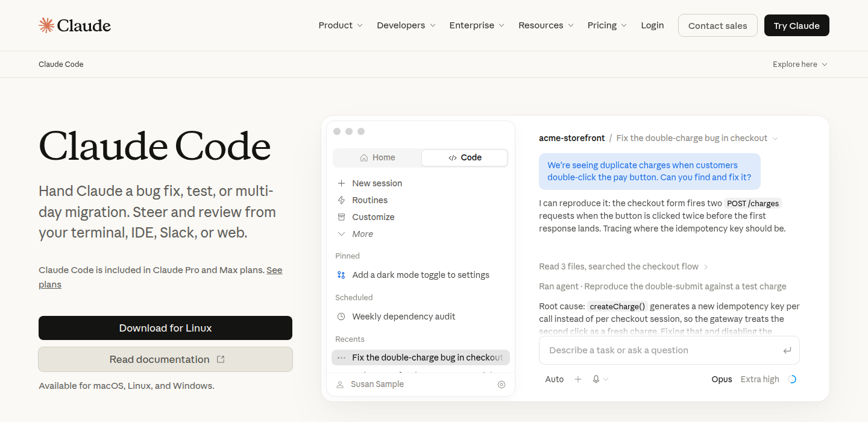Open the Explore here dropdown
Viewport: 868px width, 422px height.
[x=800, y=65]
